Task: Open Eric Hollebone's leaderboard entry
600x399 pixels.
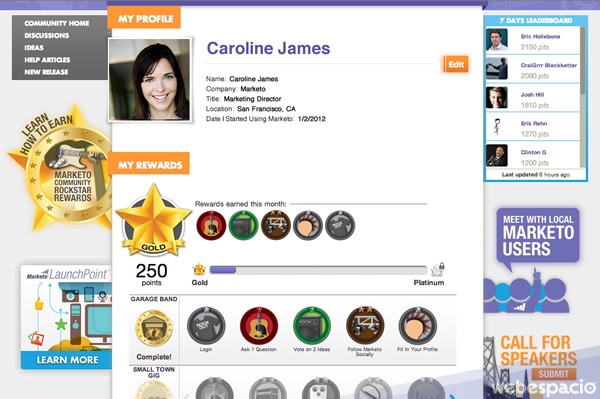Action: click(x=533, y=41)
